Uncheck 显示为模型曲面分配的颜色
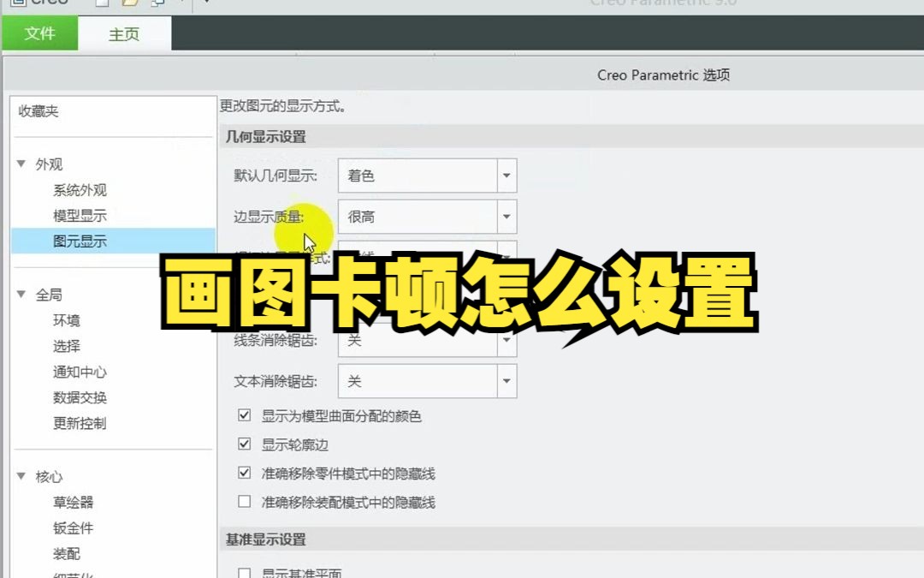 [x=245, y=415]
